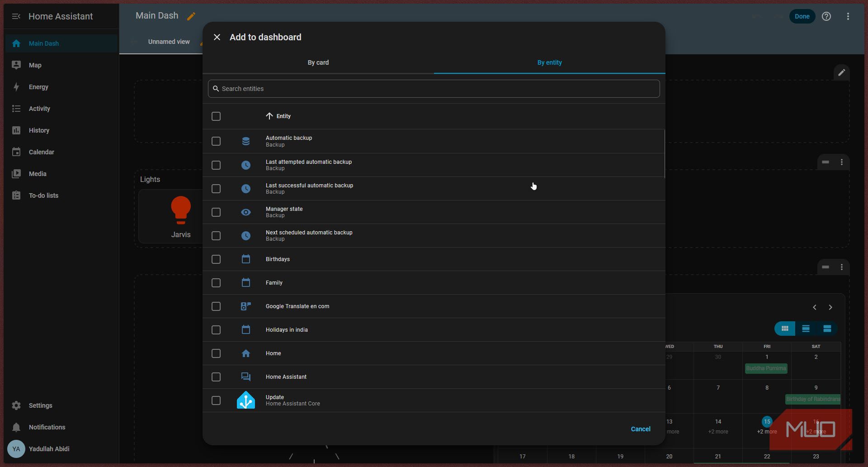Check the Birthdays calendar entity

point(216,259)
